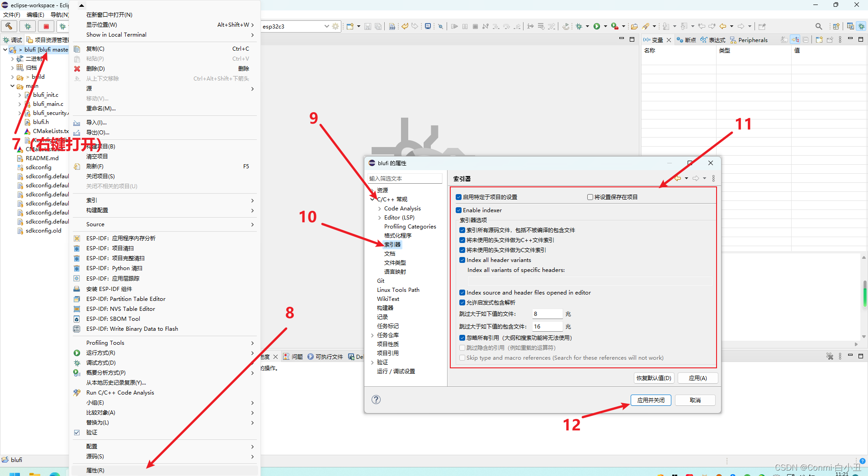
Task: Expand the build folder in project tree
Action: tap(12, 77)
